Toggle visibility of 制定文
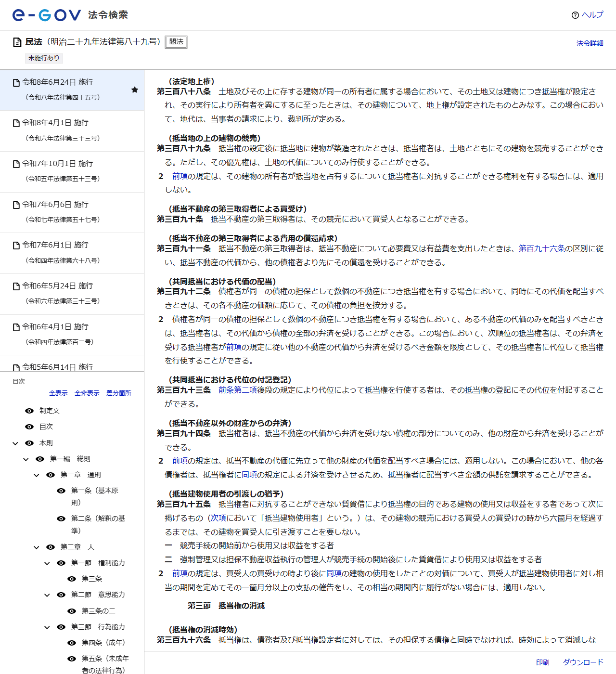The image size is (616, 674). coord(29,411)
